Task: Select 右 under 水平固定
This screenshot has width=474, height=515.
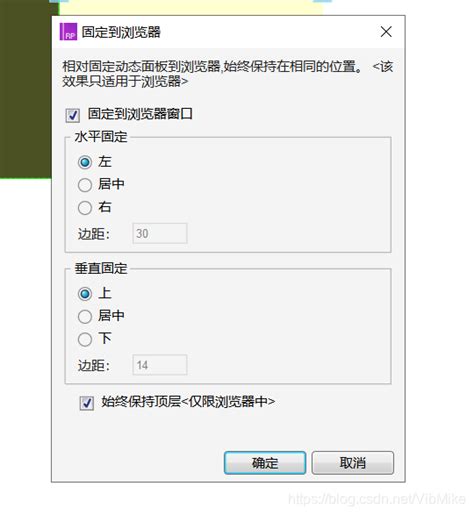Action: point(85,208)
